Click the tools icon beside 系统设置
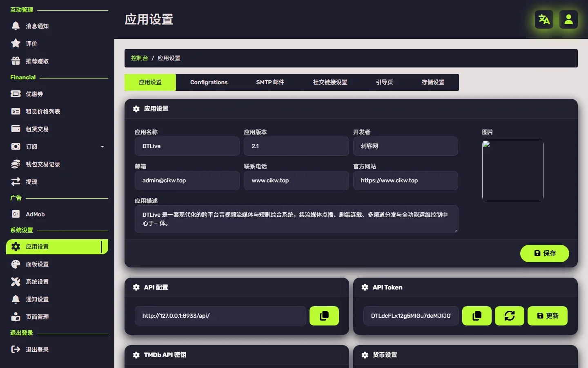Screen dimensions: 588x368 (16, 282)
